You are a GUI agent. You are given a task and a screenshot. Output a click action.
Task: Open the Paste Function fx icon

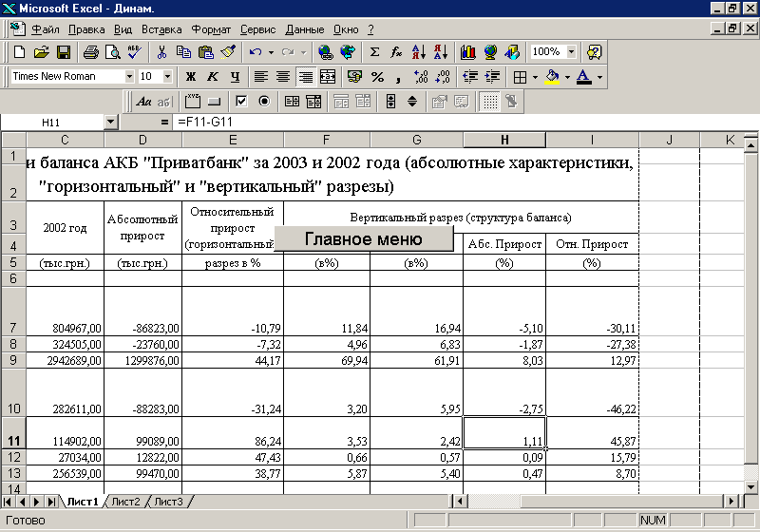[396, 52]
